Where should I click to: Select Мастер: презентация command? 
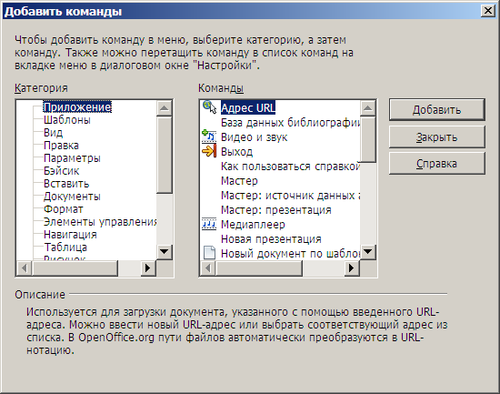276,210
